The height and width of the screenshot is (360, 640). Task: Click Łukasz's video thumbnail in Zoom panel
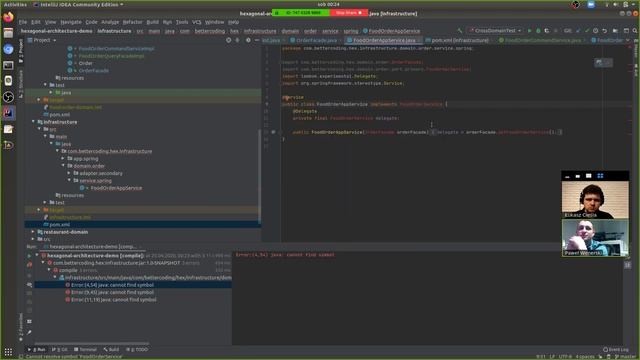click(595, 200)
